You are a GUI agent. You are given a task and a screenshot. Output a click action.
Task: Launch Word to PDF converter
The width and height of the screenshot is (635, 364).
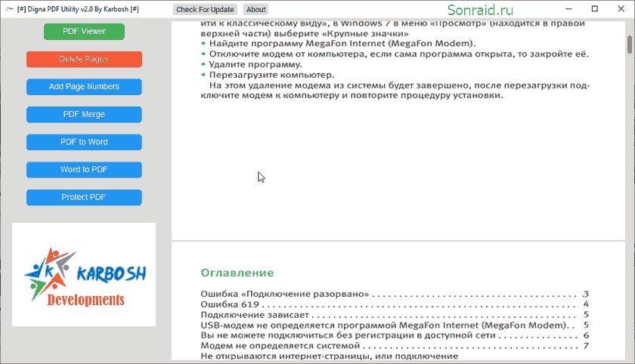tap(84, 169)
